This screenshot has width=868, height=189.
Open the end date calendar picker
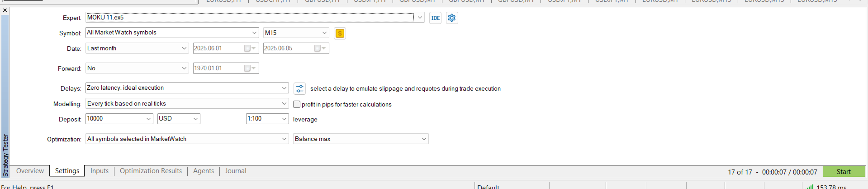[320, 48]
